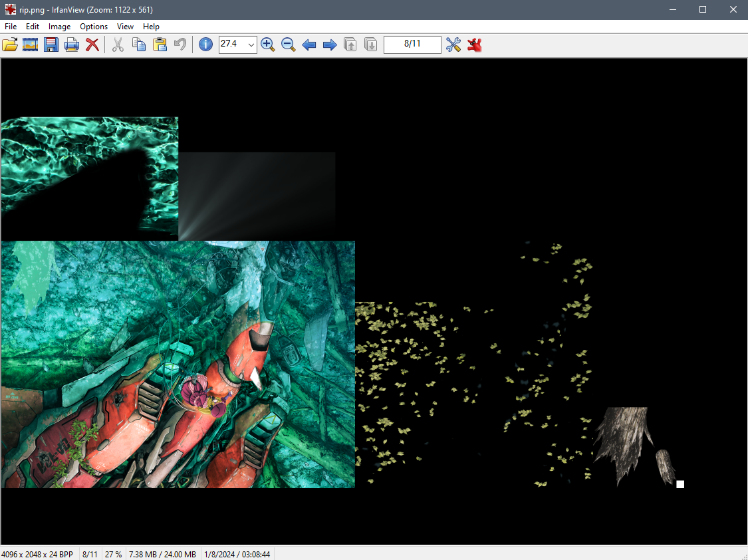This screenshot has height=560, width=748.
Task: Close the IrfanView window
Action: (733, 9)
